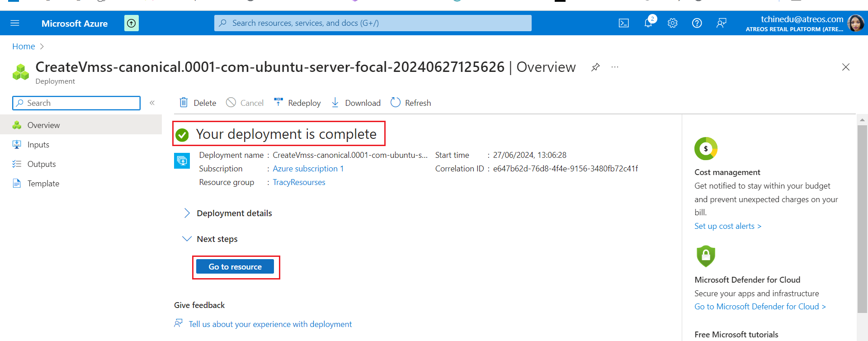Open the account menu for tchinedu@atreos.com
This screenshot has height=341, width=868.
[805, 24]
